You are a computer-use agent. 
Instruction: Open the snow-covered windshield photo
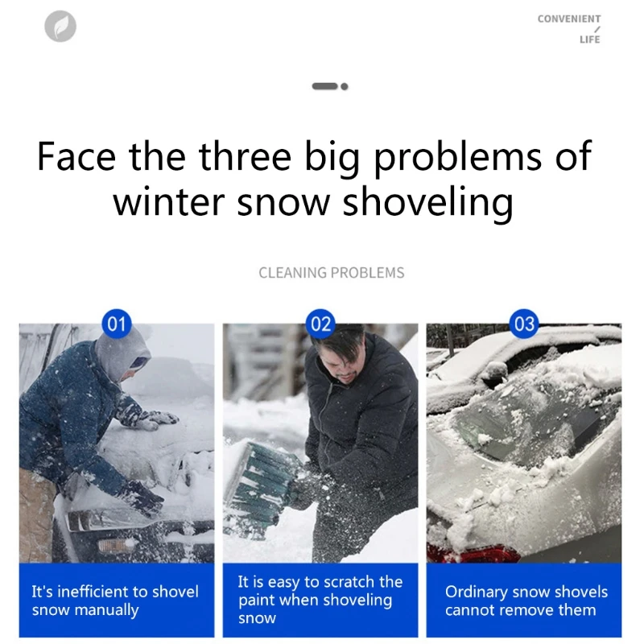[524, 444]
